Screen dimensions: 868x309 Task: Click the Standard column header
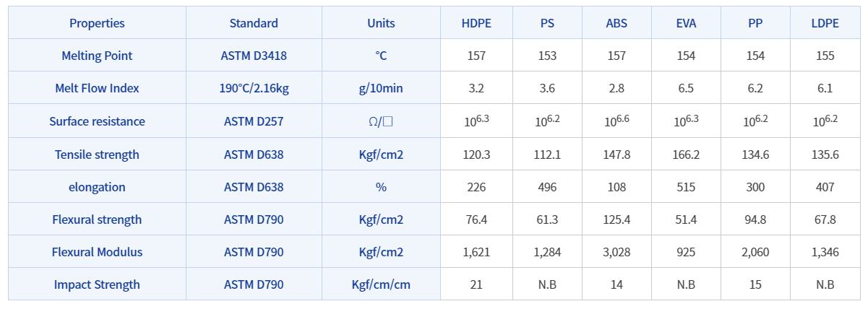point(254,23)
